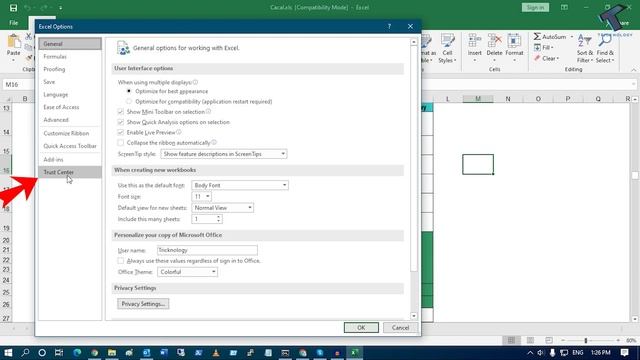Click the Clear eraser icon
The image size is (640, 360).
537,58
